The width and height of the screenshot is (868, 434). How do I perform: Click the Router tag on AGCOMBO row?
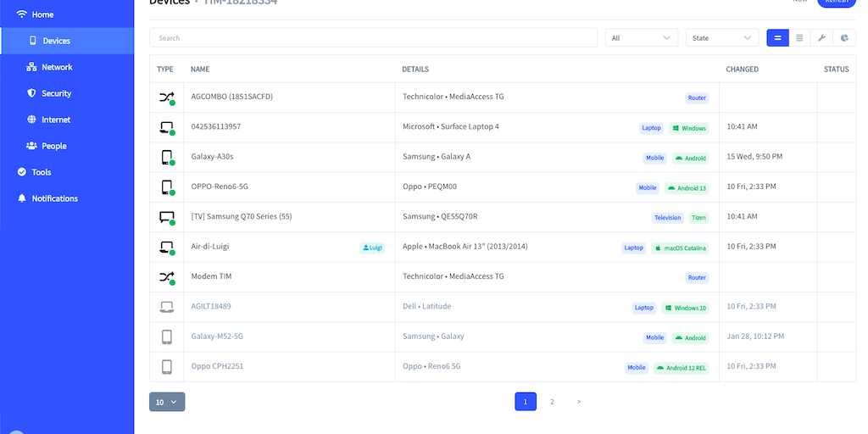697,98
